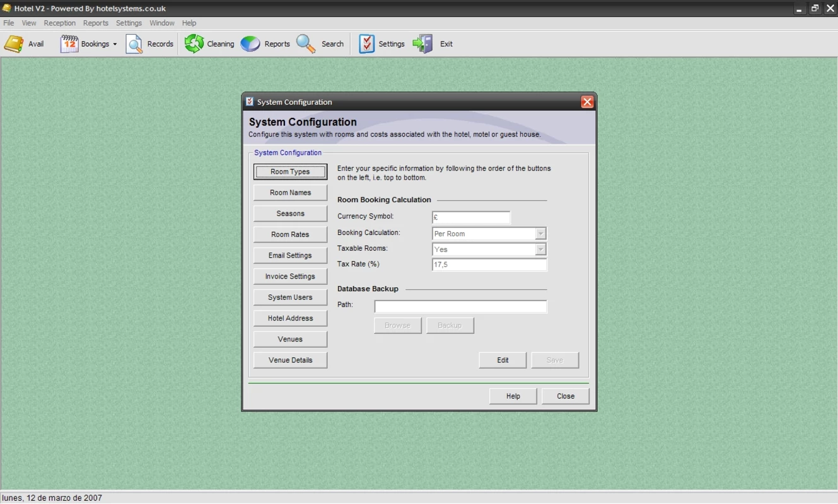Open Email Settings

point(290,255)
